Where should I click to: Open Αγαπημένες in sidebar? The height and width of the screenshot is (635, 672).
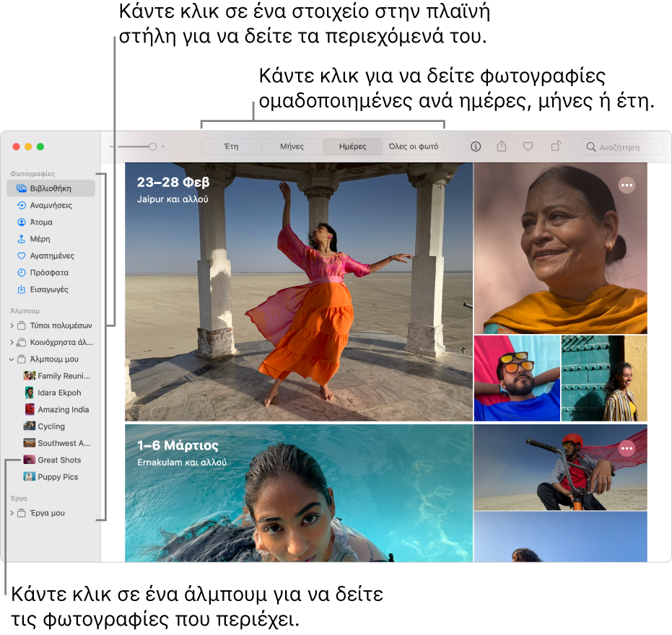point(51,255)
